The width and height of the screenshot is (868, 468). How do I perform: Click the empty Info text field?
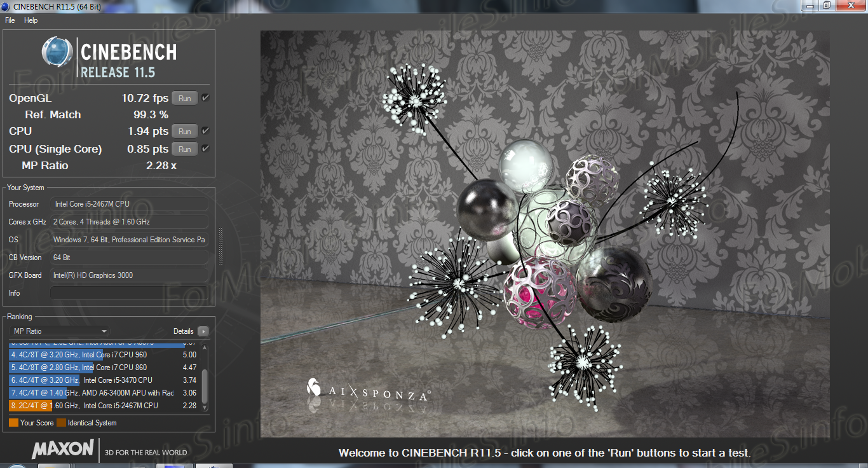point(129,293)
